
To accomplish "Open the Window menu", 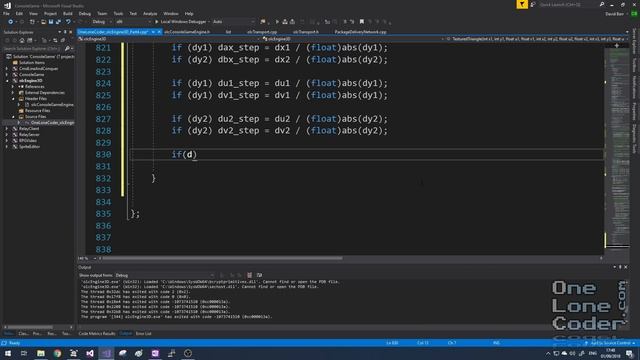I will [x=171, y=13].
